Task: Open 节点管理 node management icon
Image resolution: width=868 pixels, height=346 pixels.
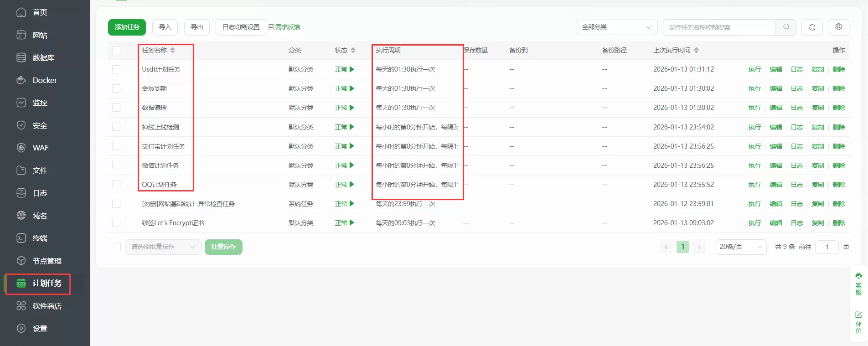Action: 21,261
